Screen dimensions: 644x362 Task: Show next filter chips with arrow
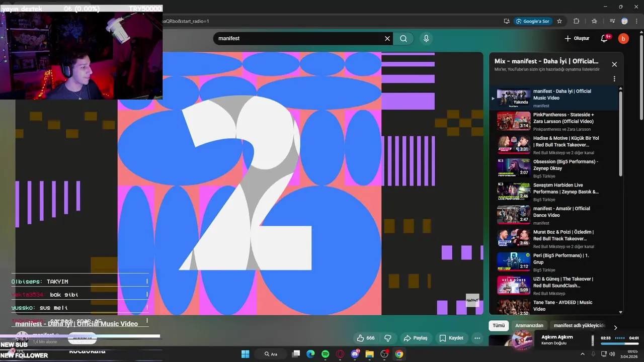(615, 327)
